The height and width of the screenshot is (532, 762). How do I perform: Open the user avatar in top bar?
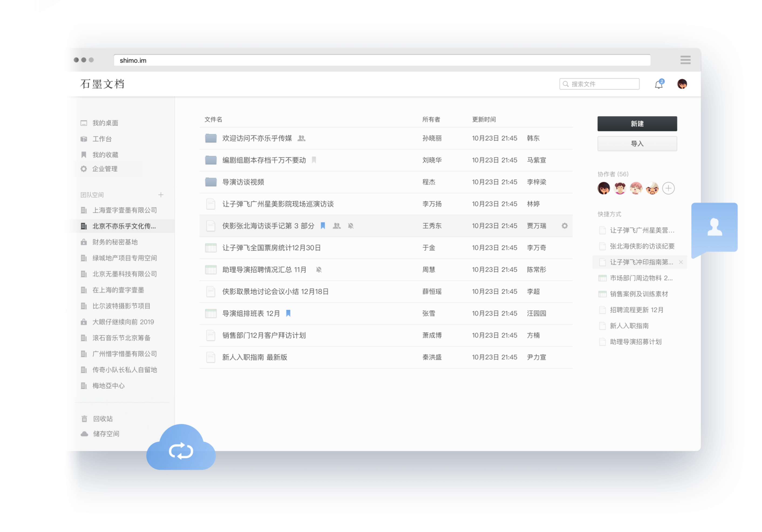(682, 84)
